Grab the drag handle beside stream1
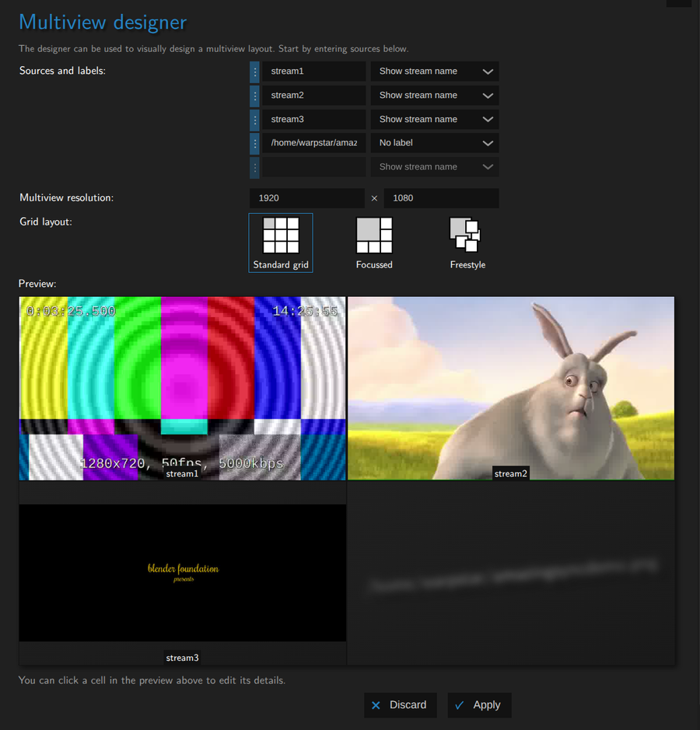 point(254,72)
